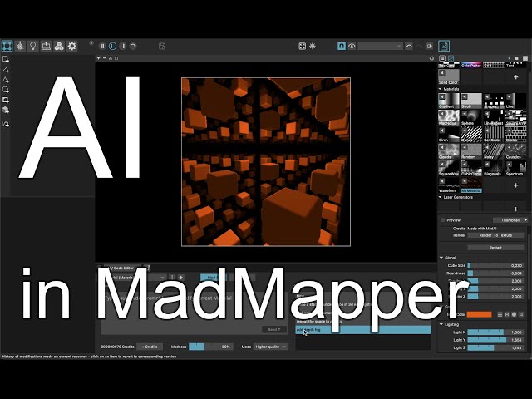Click the Pause playback button

tap(102, 46)
